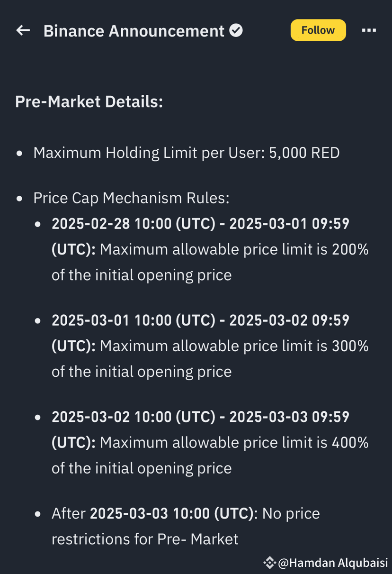Viewport: 392px width, 574px height.
Task: Follow the Binance Announcement account
Action: coord(318,30)
